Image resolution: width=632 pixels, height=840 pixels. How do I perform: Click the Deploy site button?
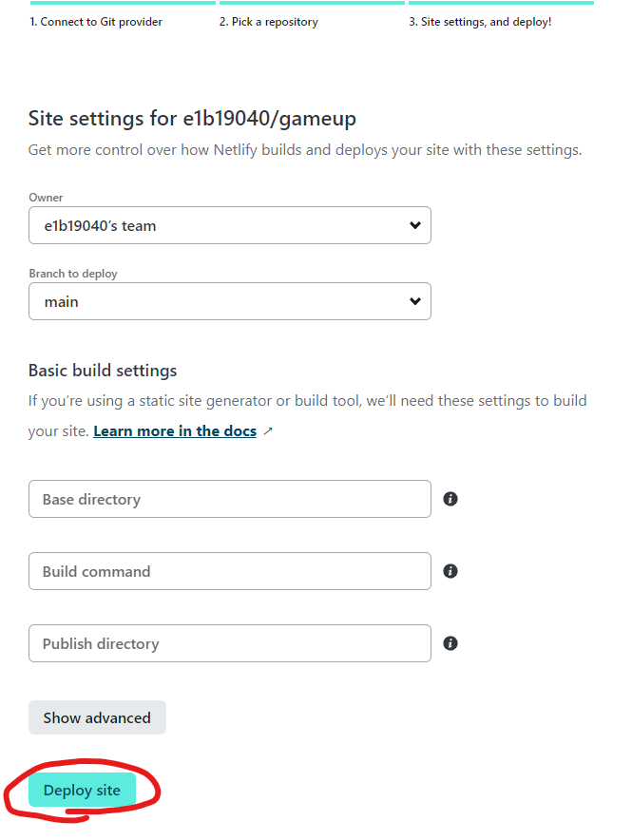point(82,790)
